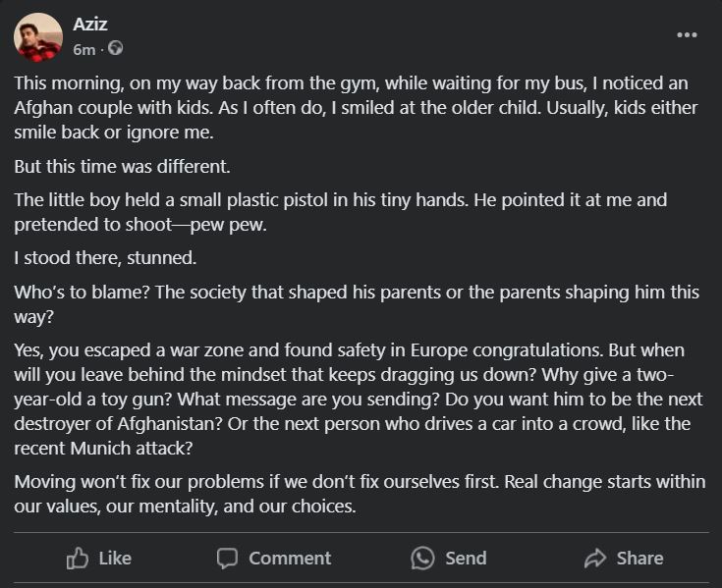Click the Comment text label
Viewport: 722px width, 588px height.
point(290,559)
